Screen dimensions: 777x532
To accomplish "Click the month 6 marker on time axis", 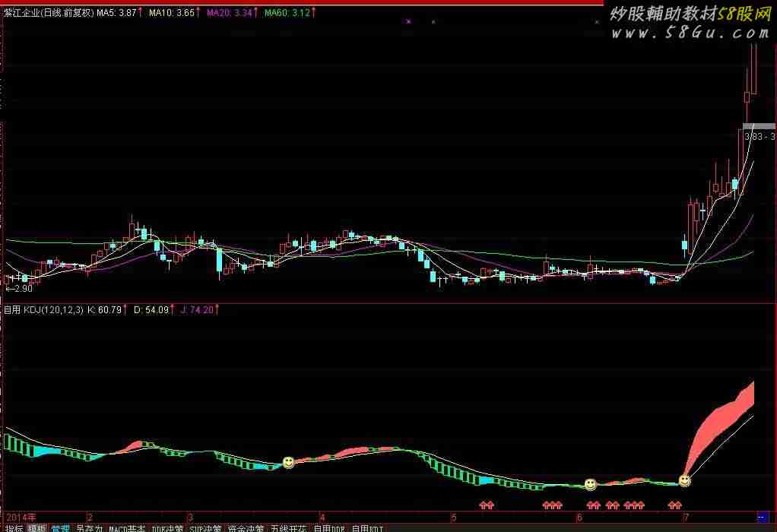I will [x=579, y=518].
